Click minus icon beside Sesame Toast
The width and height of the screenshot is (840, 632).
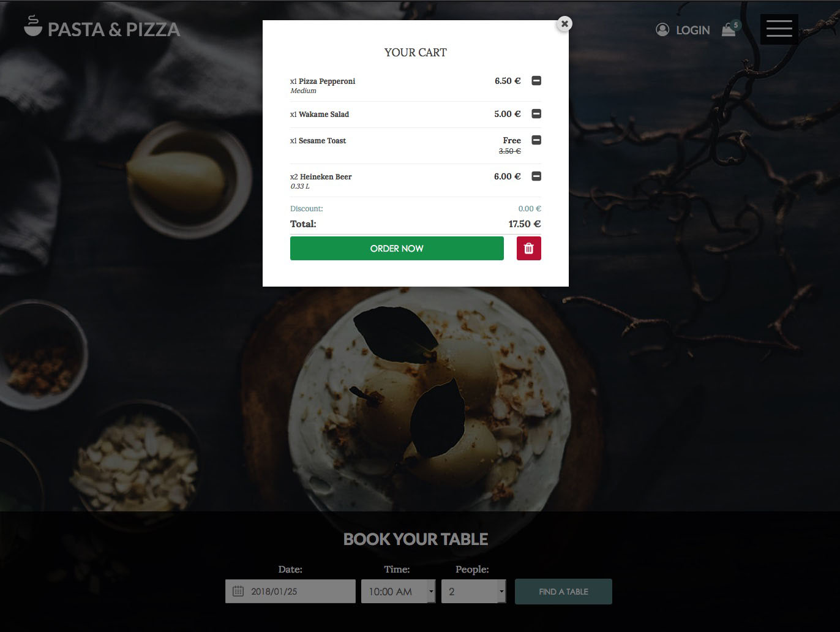pos(536,140)
